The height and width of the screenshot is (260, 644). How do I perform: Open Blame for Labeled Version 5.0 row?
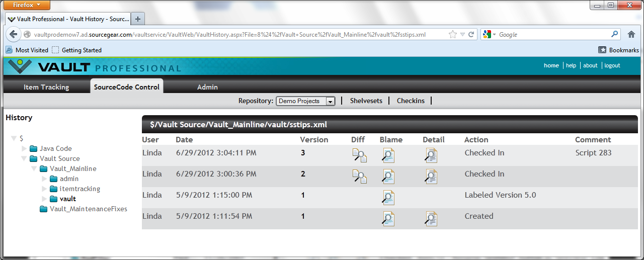click(387, 198)
